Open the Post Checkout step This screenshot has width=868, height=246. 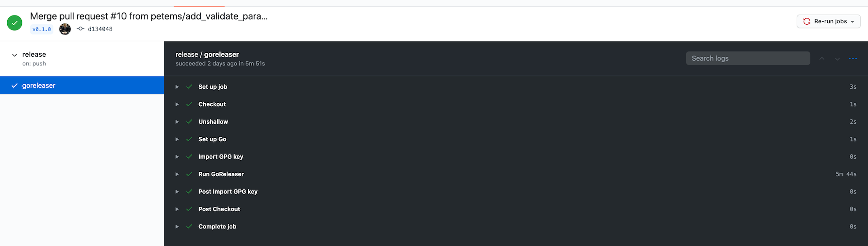click(516, 209)
